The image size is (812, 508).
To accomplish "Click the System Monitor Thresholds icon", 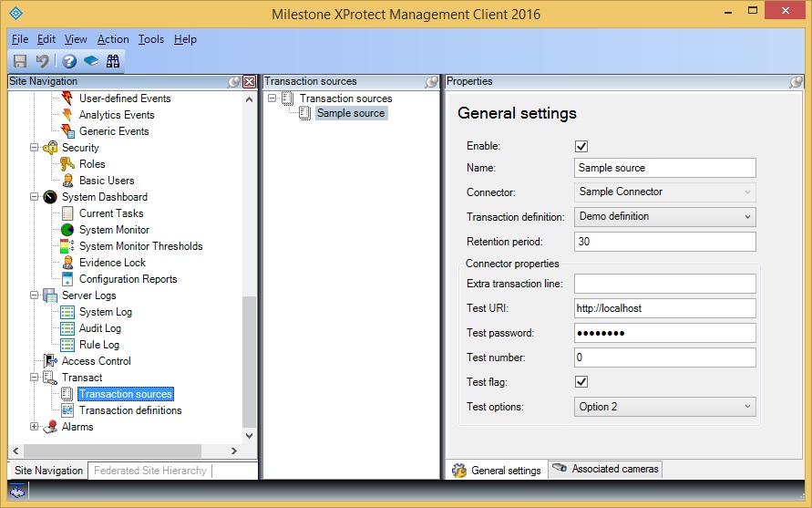I will coord(67,246).
